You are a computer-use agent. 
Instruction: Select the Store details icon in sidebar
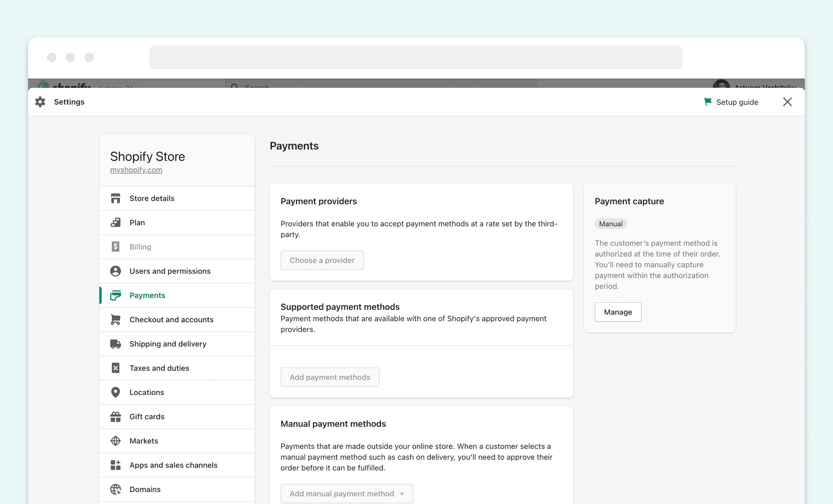point(116,198)
